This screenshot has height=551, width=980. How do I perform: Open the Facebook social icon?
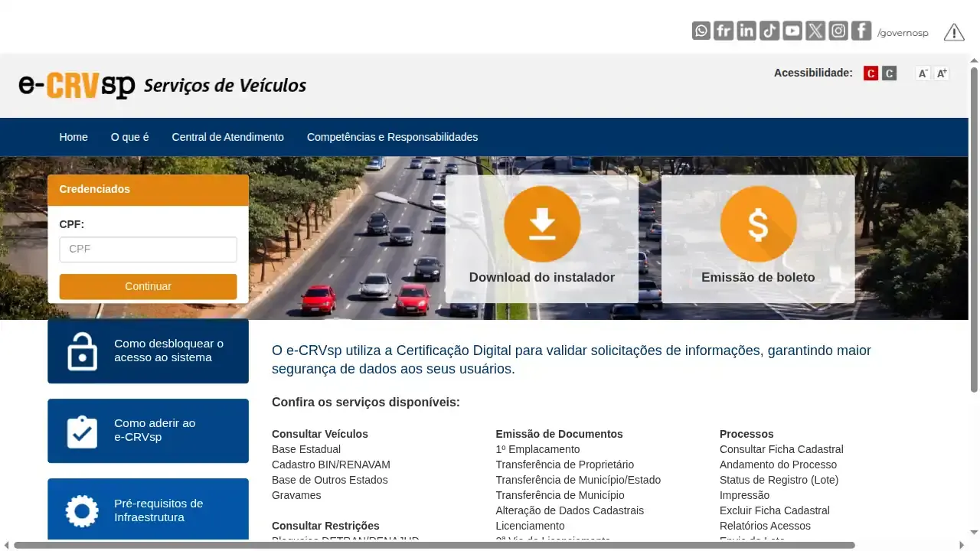pos(861,31)
